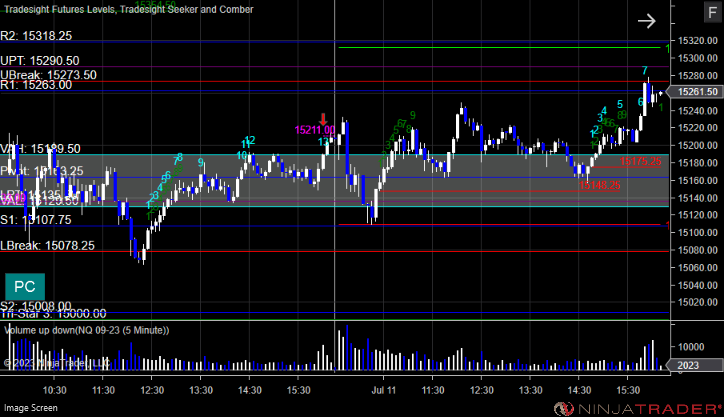Click the S1: 15107.75 level label
Image resolution: width=724 pixels, height=417 pixels.
(36, 220)
